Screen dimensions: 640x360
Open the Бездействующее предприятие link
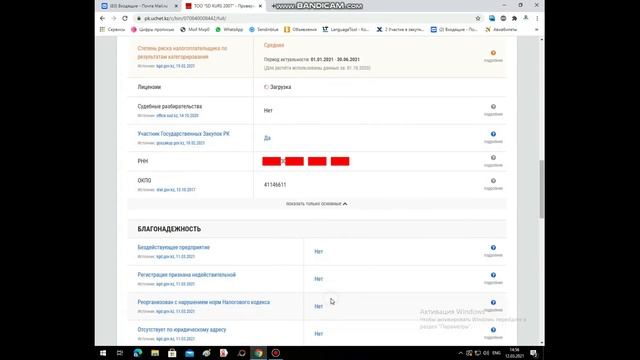click(x=173, y=247)
